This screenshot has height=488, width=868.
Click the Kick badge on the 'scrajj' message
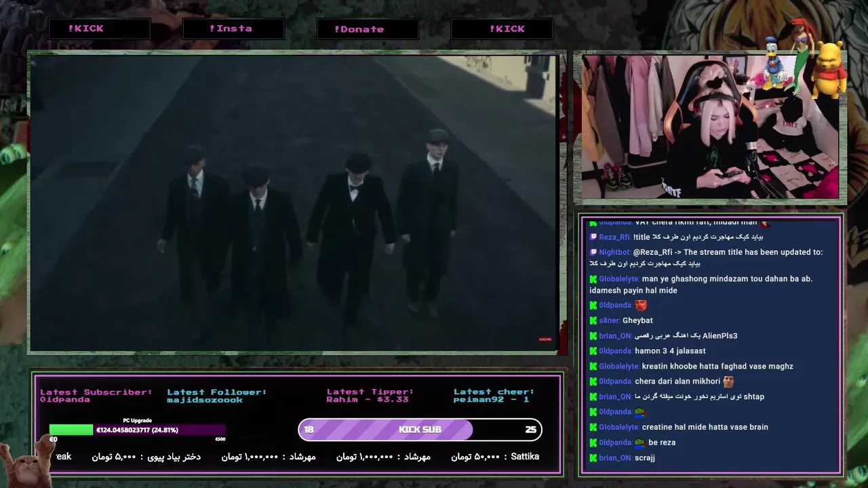593,458
